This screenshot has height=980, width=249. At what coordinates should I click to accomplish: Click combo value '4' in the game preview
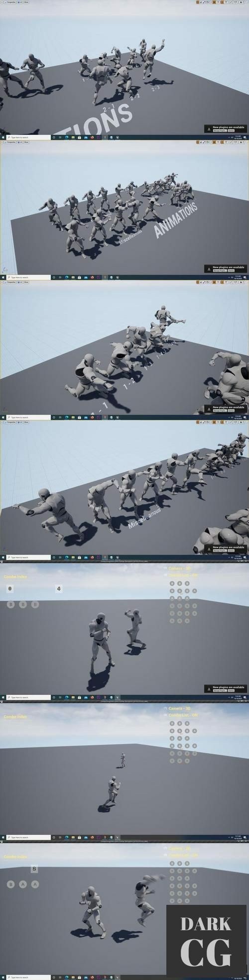[59, 589]
